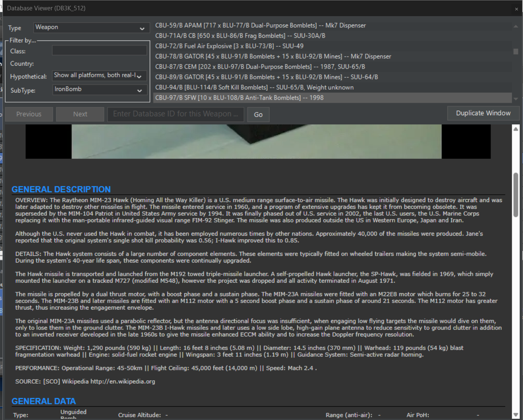
Task: Click the GENERAL DATA heading
Action: (44, 401)
